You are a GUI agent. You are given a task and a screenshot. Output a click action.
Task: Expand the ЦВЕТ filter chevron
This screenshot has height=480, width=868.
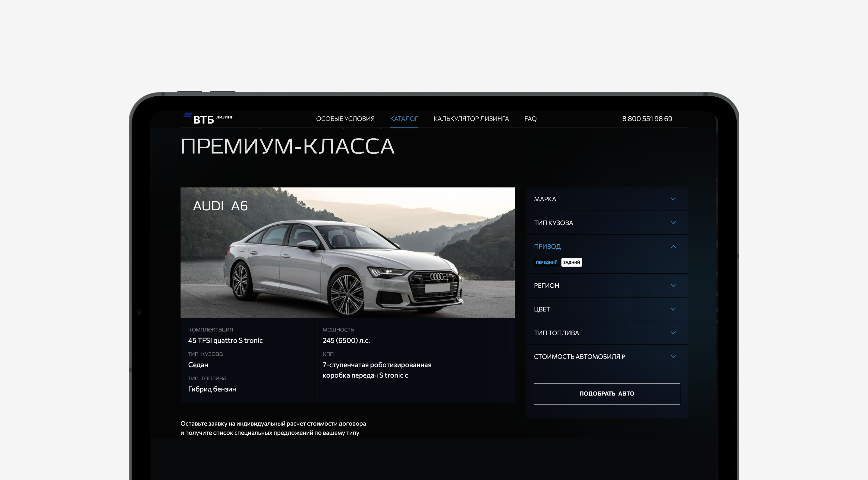click(673, 309)
